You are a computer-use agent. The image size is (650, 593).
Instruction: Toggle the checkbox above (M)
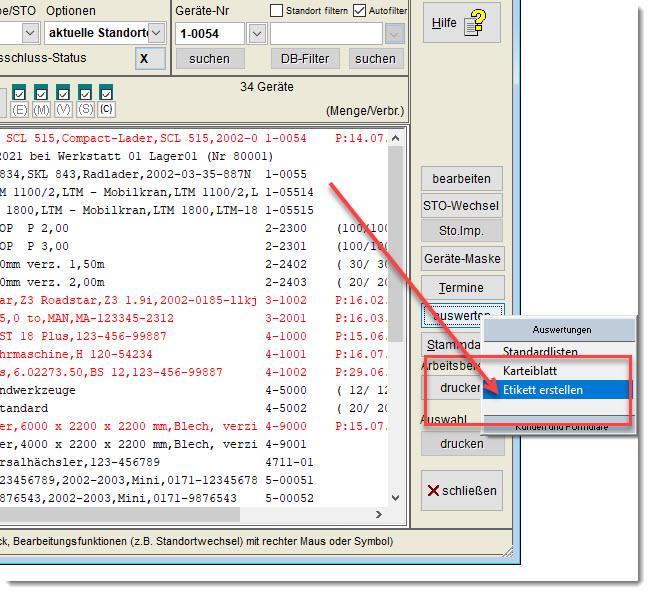41,92
